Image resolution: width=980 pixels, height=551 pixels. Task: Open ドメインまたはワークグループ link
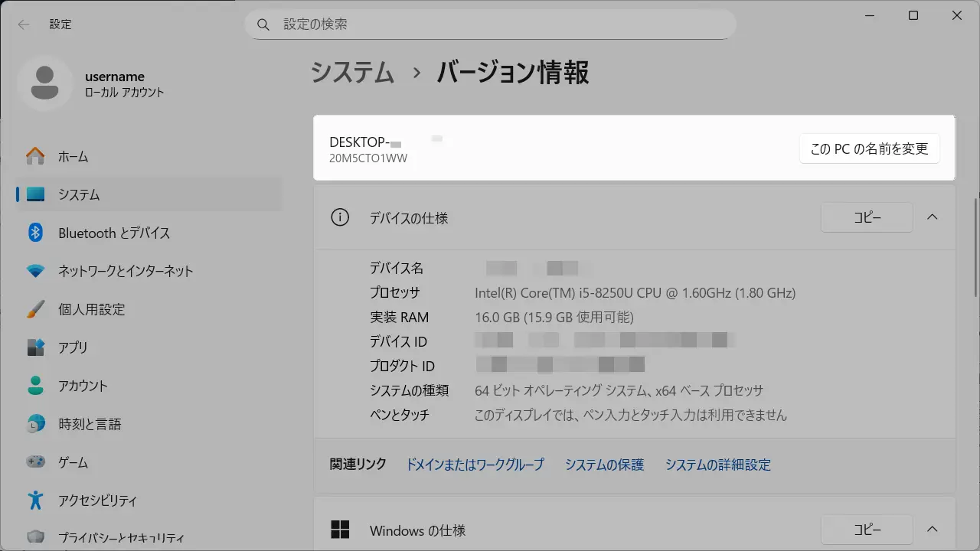pyautogui.click(x=475, y=465)
